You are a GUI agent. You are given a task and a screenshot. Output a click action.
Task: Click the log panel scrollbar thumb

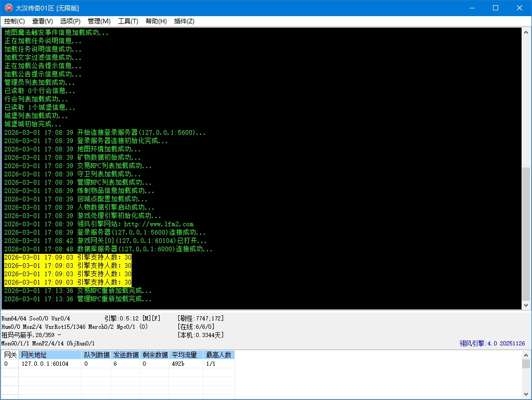click(x=526, y=233)
